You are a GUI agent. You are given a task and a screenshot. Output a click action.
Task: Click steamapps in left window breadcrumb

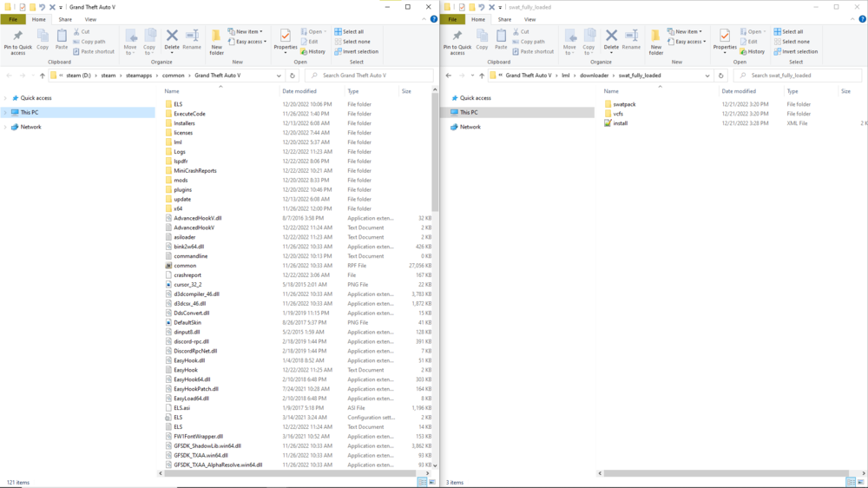pyautogui.click(x=138, y=76)
